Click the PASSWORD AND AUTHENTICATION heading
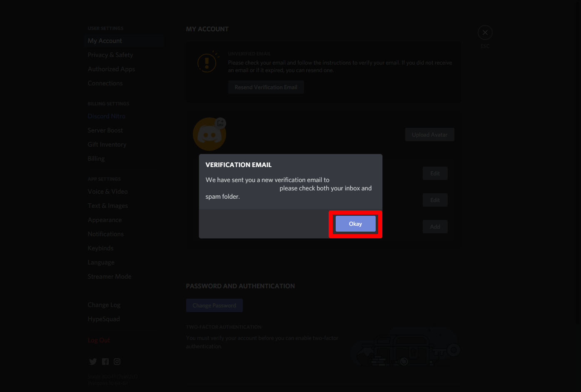Screen dimensions: 581x392 click(x=240, y=286)
